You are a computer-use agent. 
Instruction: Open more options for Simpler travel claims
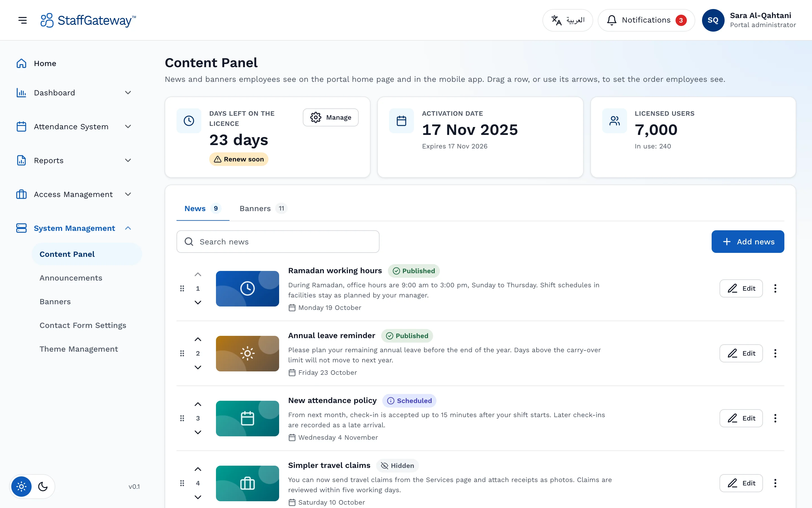coord(775,483)
